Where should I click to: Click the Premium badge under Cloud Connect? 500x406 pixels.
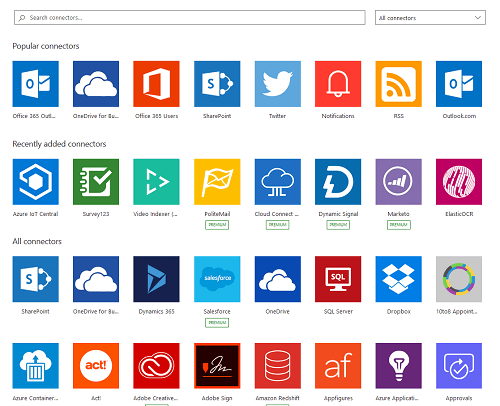278,225
